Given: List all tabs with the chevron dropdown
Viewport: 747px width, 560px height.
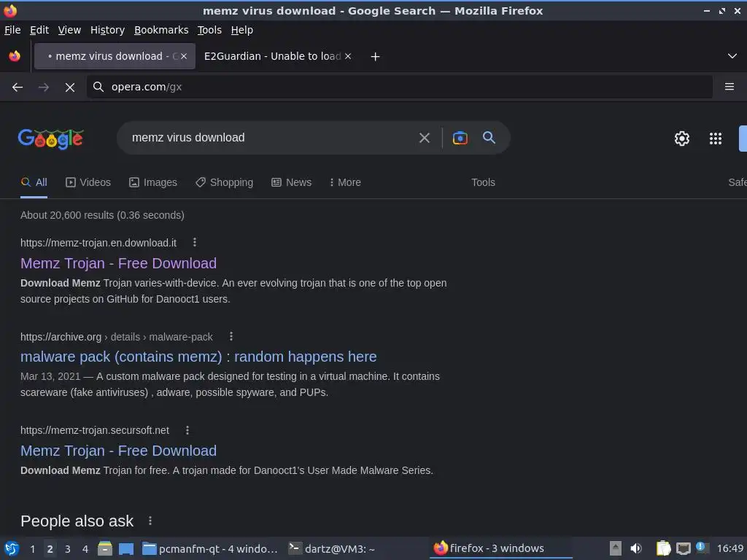Looking at the screenshot, I should pos(732,56).
